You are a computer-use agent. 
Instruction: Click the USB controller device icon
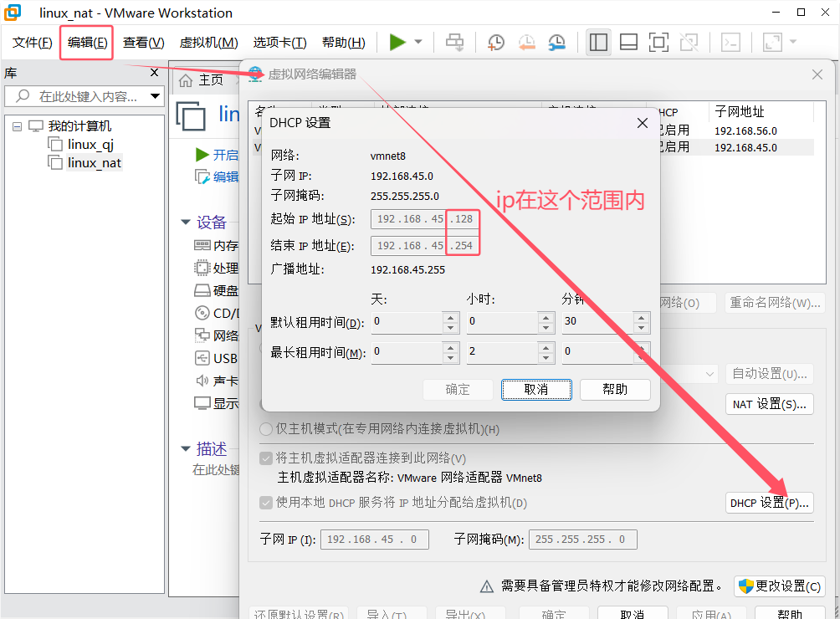pyautogui.click(x=202, y=358)
